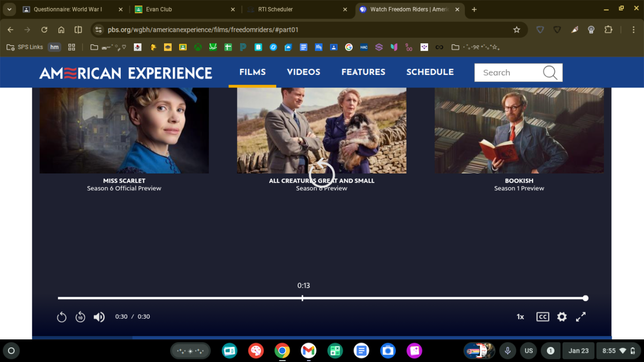Open the ChromeOS launcher
This screenshot has width=644, height=362.
pos(11,351)
